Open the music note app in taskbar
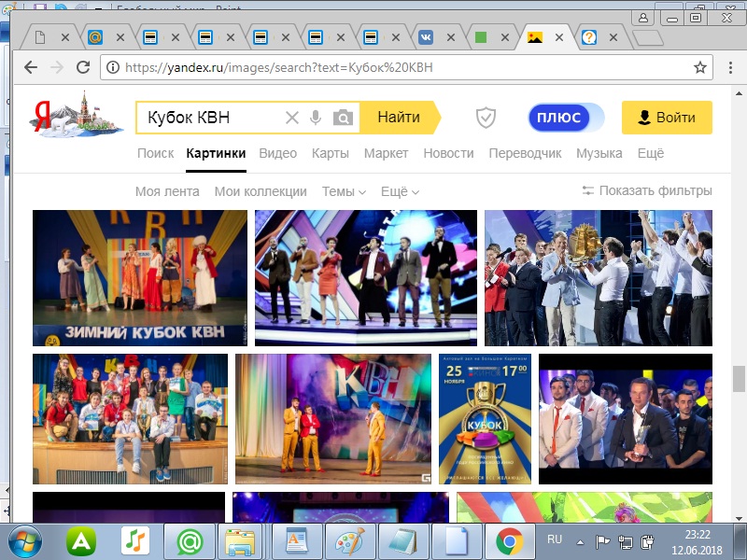 click(135, 541)
